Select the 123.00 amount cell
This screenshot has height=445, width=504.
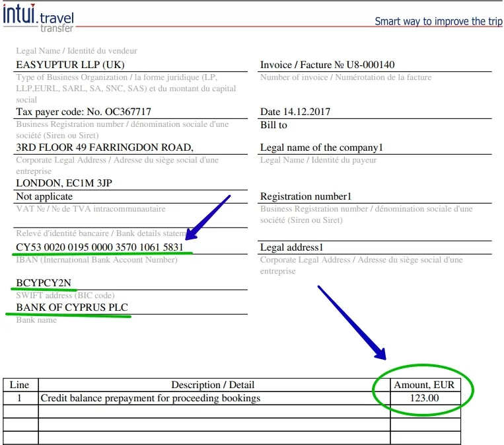pyautogui.click(x=425, y=398)
